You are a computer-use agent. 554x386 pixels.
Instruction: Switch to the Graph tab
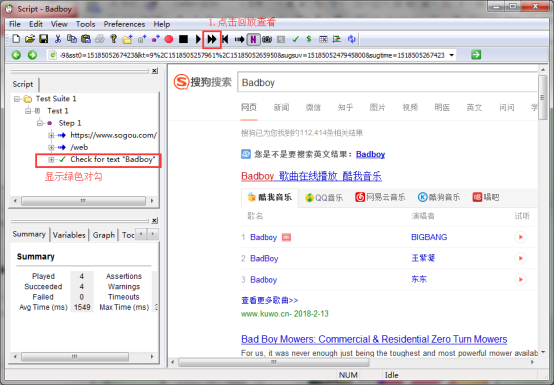tap(104, 235)
